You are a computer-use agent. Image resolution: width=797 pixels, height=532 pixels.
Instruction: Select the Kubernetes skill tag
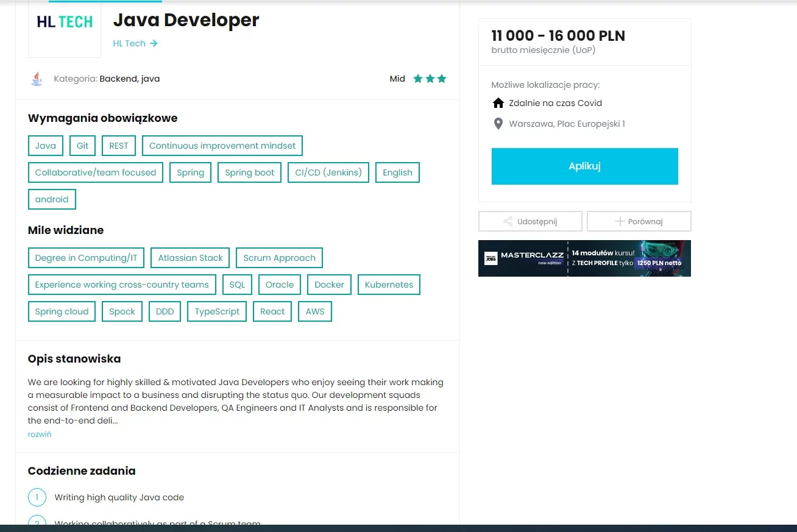pyautogui.click(x=389, y=285)
